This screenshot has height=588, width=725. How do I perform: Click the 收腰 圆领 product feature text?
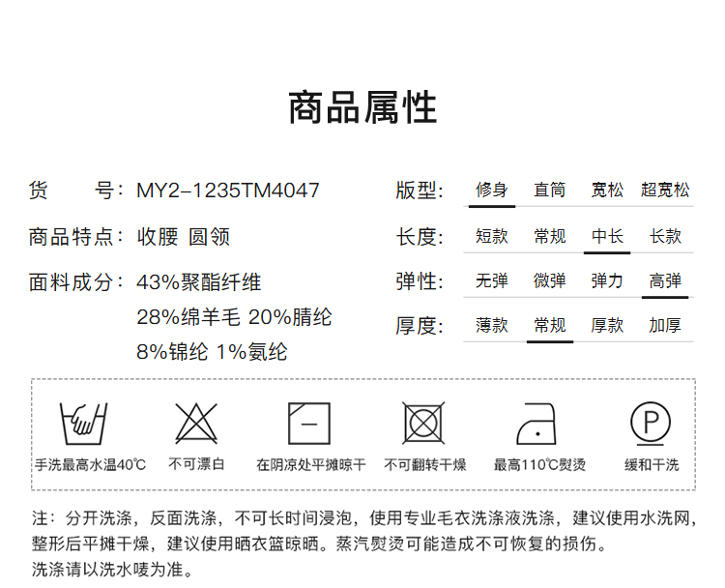(x=184, y=237)
